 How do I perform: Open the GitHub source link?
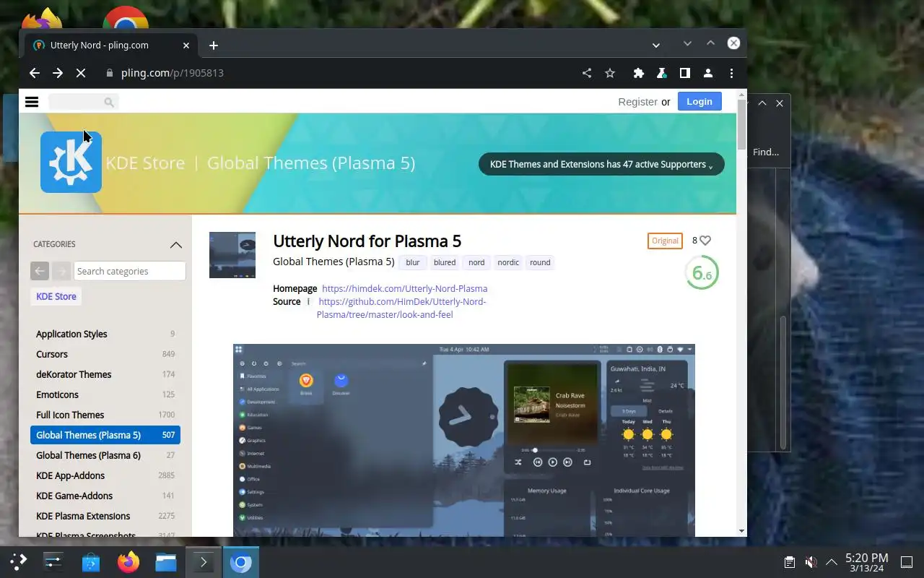[401, 308]
